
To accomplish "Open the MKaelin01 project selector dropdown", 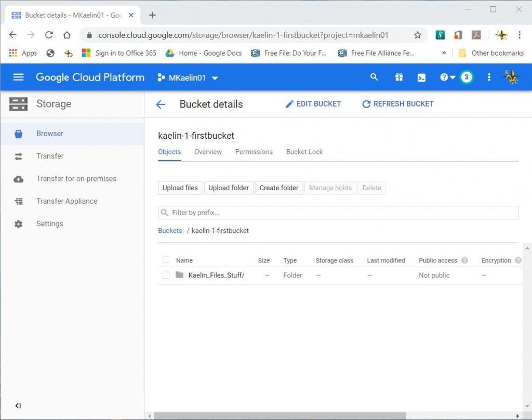I will pos(188,77).
